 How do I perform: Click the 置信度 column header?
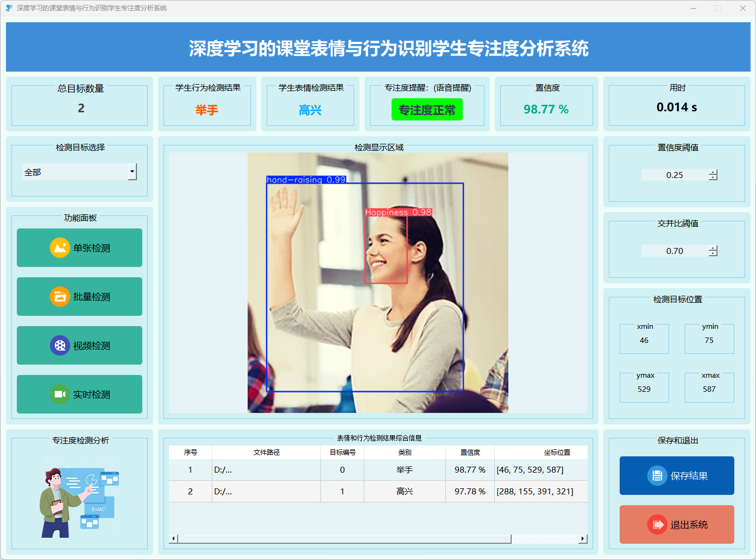(x=470, y=453)
